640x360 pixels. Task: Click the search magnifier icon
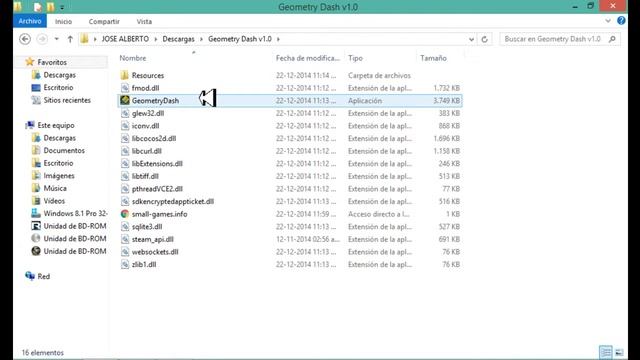612,39
